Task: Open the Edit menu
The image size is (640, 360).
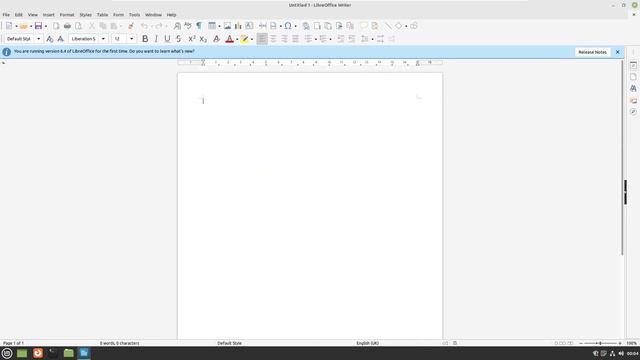Action: pos(19,15)
